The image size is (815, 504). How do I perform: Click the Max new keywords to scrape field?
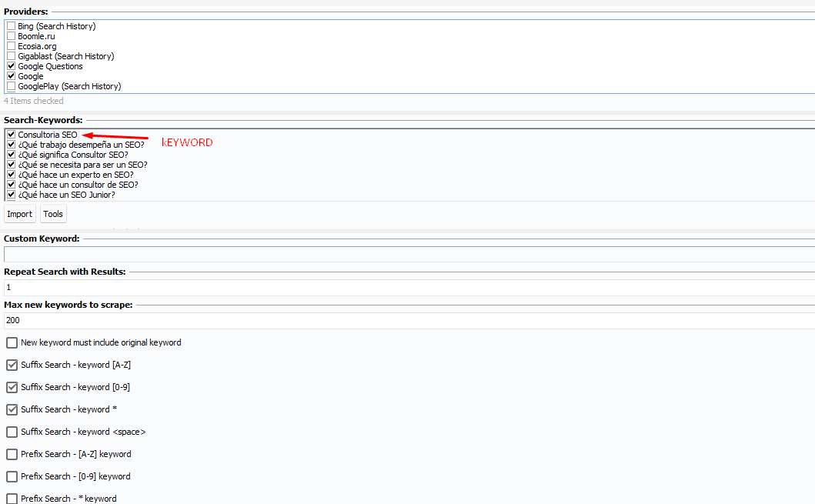tap(409, 321)
